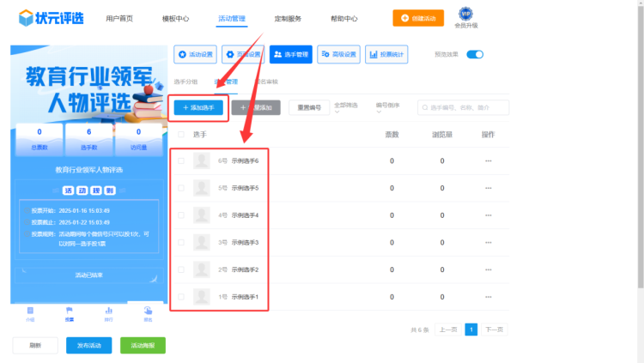Open more actions for 示例选手6
This screenshot has width=644, height=363.
tap(488, 160)
